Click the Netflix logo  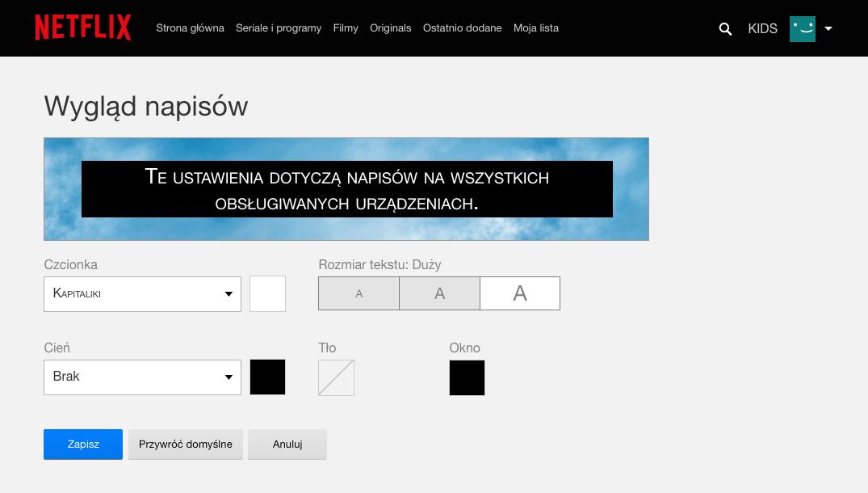point(83,27)
